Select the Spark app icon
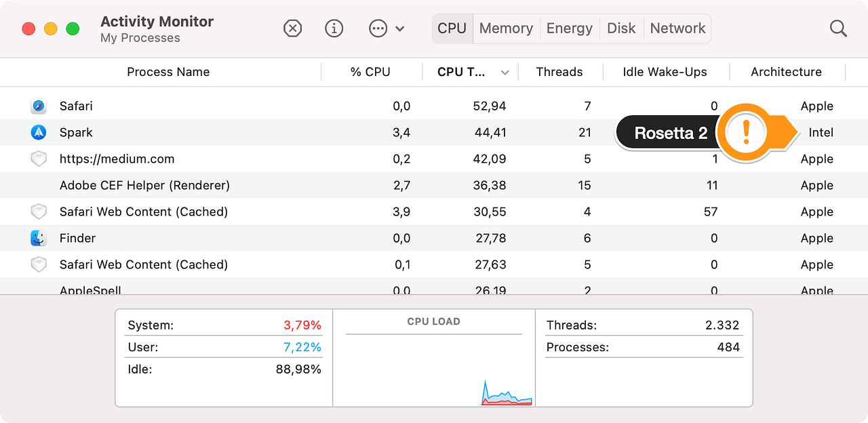This screenshot has height=423, width=868. point(39,133)
